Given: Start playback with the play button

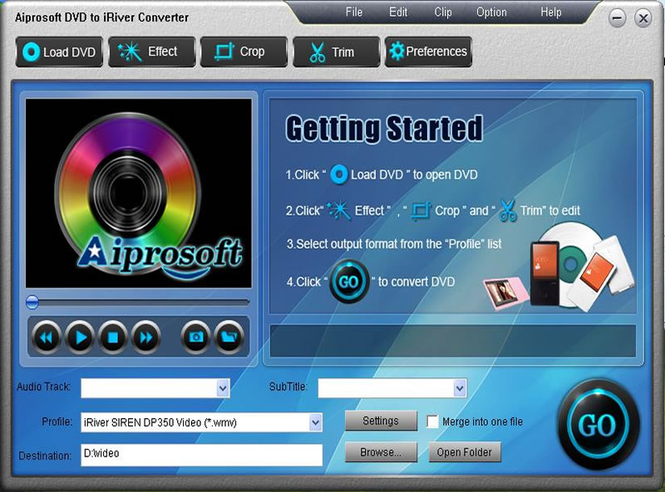Looking at the screenshot, I should pyautogui.click(x=80, y=338).
